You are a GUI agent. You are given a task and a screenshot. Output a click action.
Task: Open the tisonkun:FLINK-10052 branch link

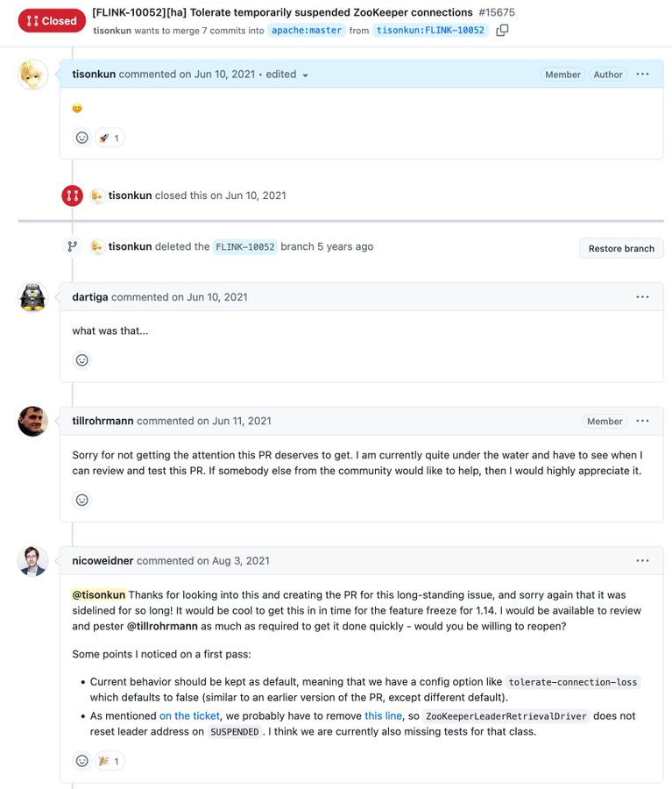[x=430, y=30]
